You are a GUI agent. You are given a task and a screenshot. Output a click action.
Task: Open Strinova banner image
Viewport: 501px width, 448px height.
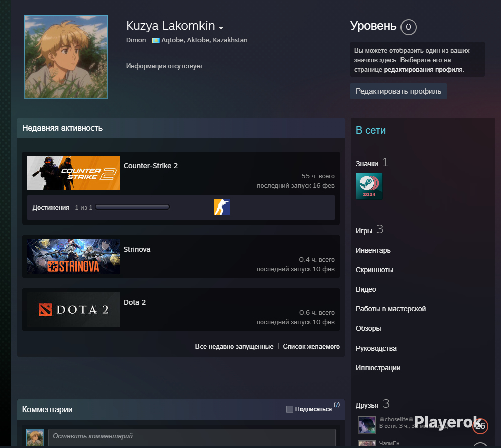point(73,257)
